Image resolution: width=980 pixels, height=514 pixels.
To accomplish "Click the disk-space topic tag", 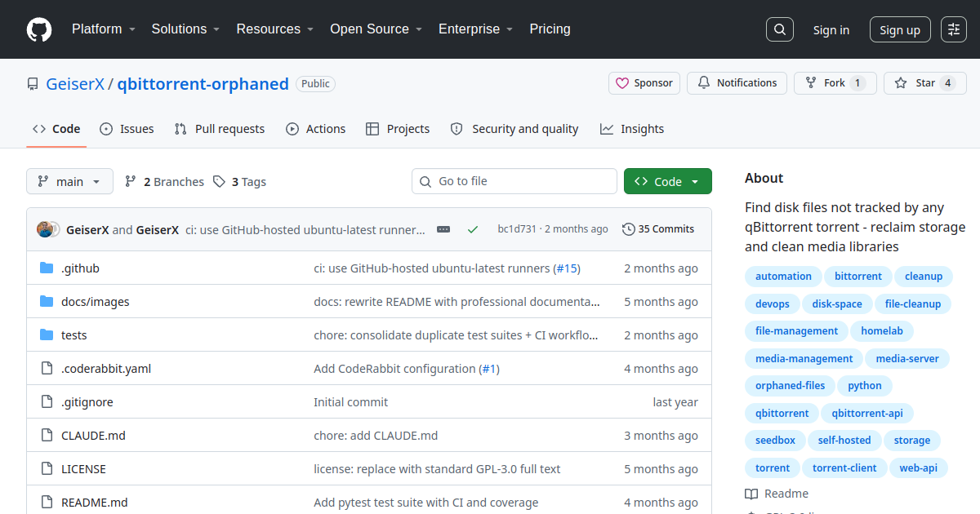I will click(x=837, y=304).
